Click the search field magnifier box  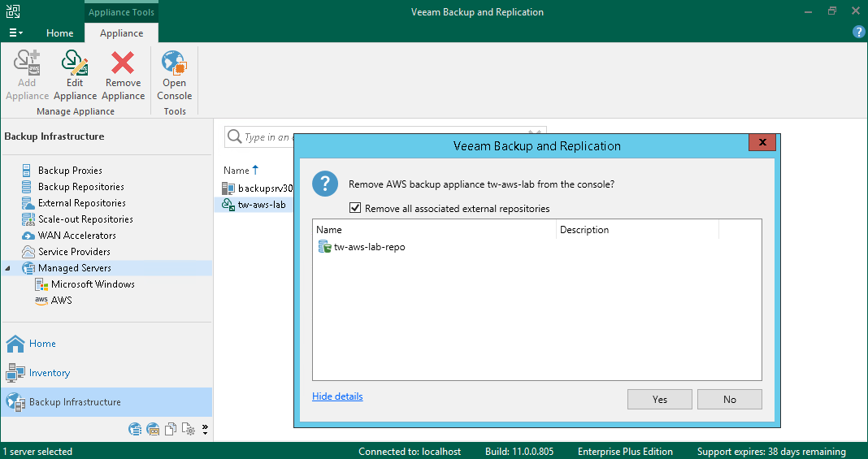click(235, 136)
